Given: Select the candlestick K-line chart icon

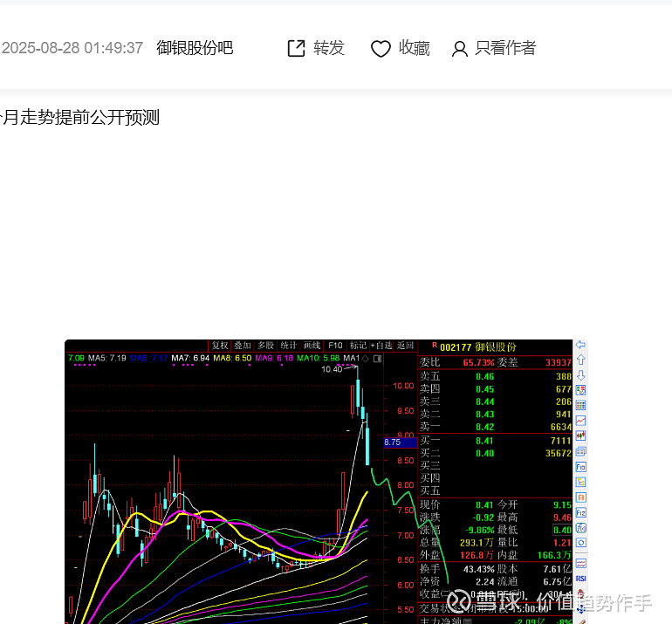Looking at the screenshot, I should pyautogui.click(x=580, y=435).
